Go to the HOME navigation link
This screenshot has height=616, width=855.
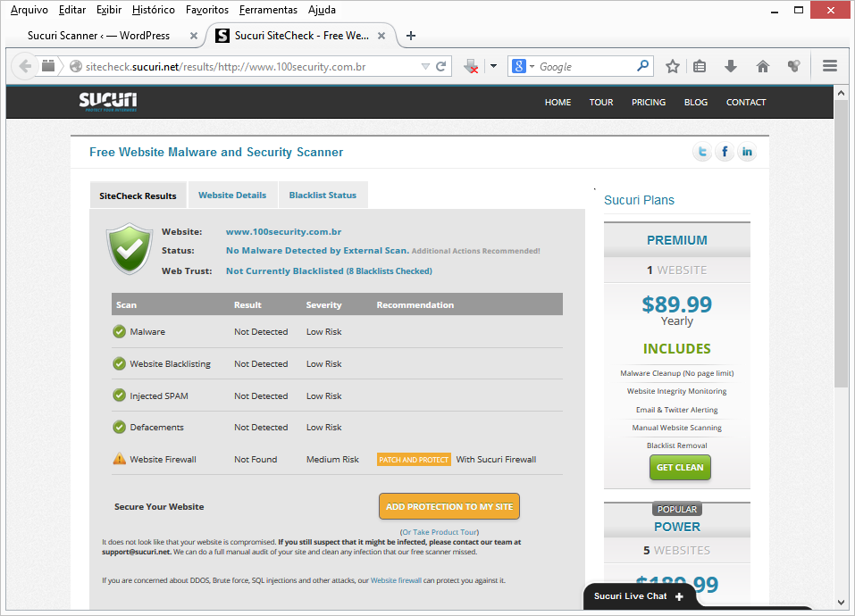pos(557,103)
